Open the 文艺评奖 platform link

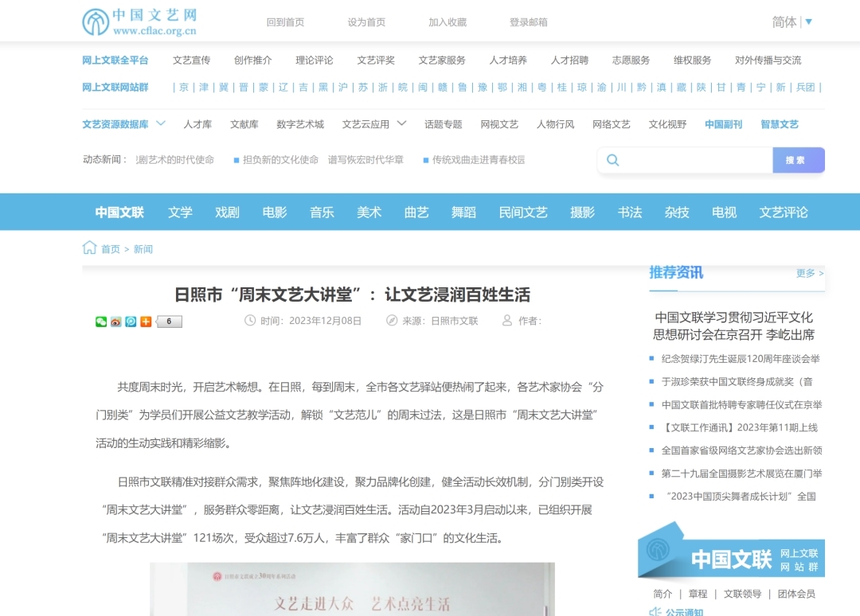point(376,60)
